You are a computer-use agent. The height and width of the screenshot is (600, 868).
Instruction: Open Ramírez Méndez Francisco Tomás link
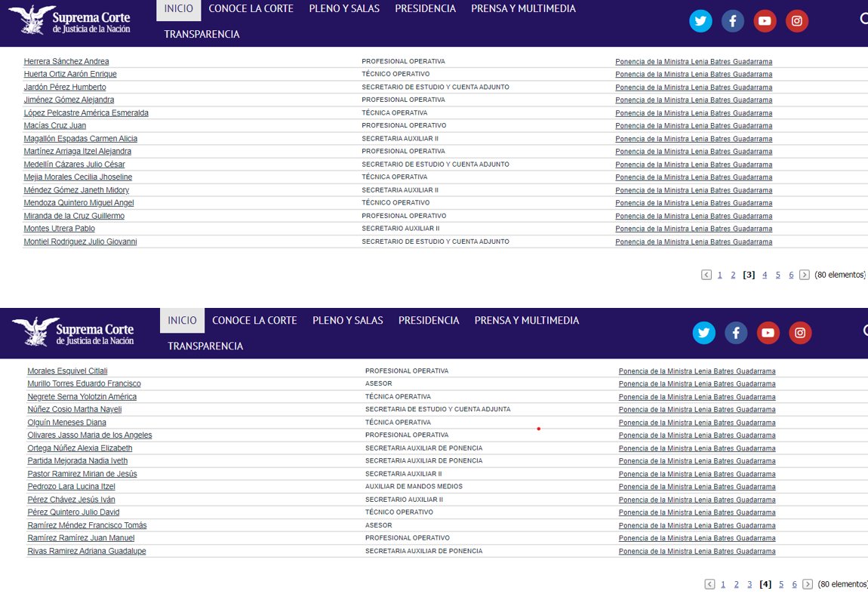(x=87, y=525)
